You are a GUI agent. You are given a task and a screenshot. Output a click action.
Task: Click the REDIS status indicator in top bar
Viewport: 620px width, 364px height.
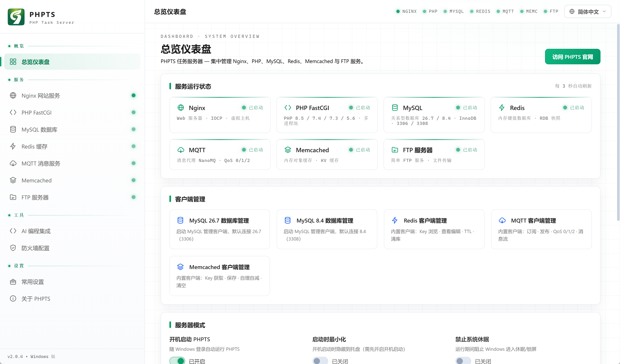(x=480, y=11)
